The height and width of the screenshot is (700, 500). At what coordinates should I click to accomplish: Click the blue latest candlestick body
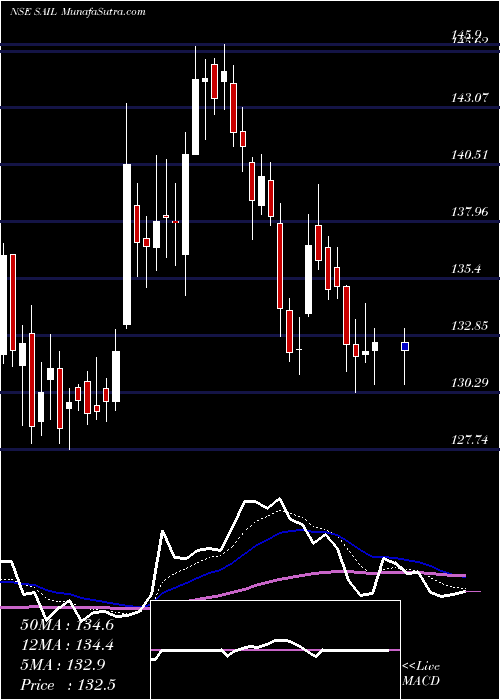(x=405, y=346)
